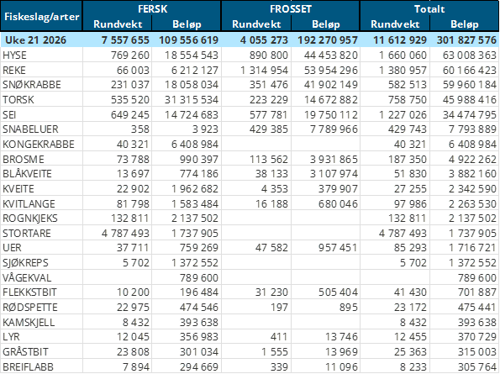Click HYSE total weight 1 660 060

tap(403, 55)
